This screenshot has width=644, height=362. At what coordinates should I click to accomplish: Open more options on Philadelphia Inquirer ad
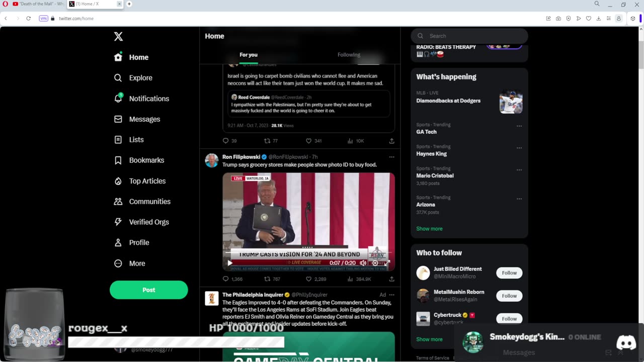point(391,295)
